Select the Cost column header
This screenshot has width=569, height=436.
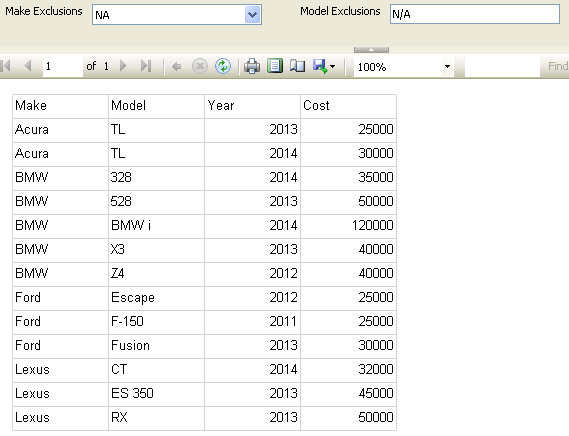pos(348,106)
